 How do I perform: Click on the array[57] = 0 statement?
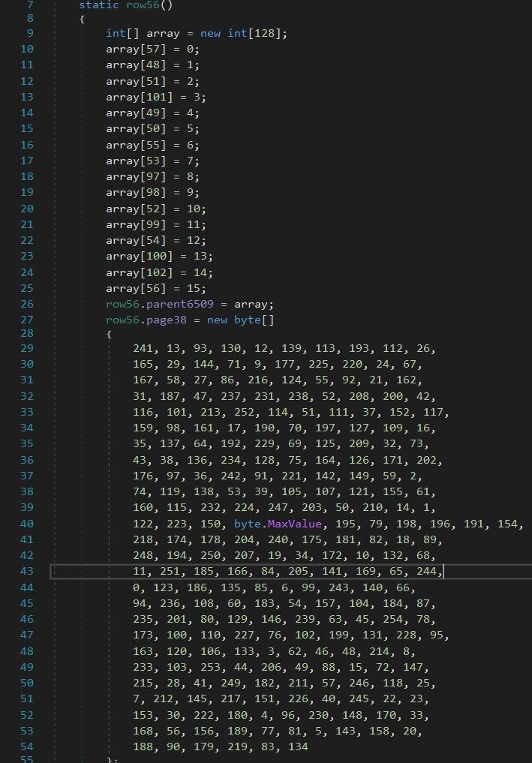(152, 50)
